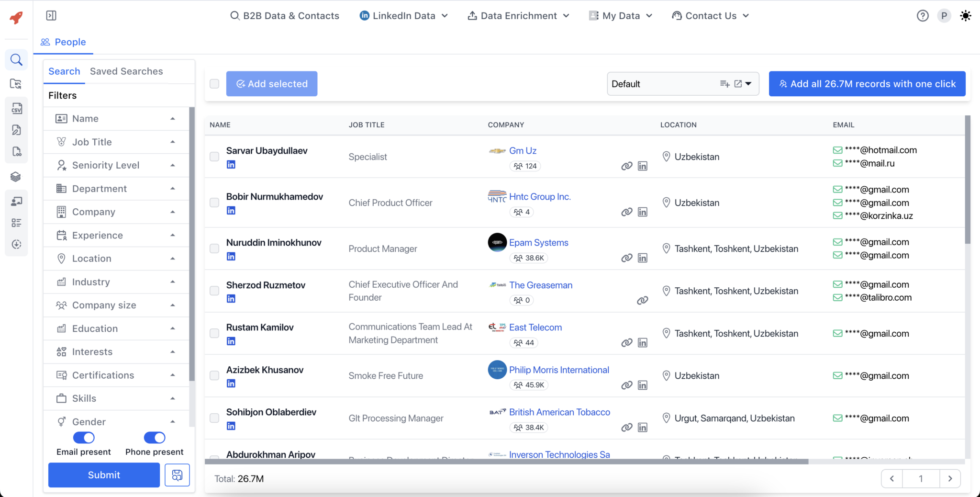The height and width of the screenshot is (497, 980).
Task: Open the help question mark icon
Action: click(x=922, y=15)
